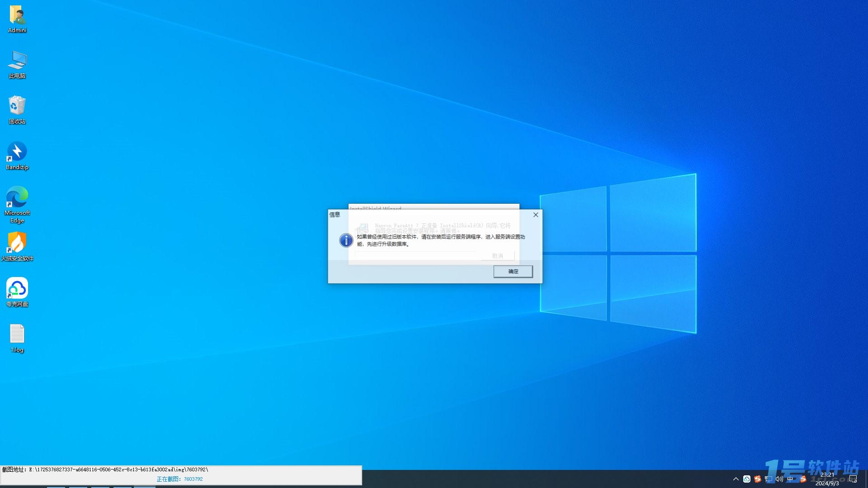Viewport: 868px width, 488px height.
Task: Expand hidden tray icons chevron
Action: 736,479
